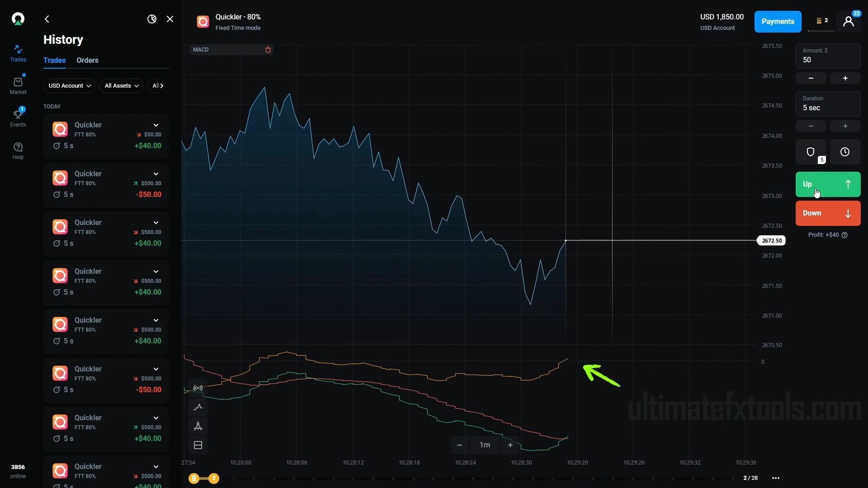This screenshot has width=868, height=488.
Task: Zoom in the chart timeframe
Action: pos(510,445)
